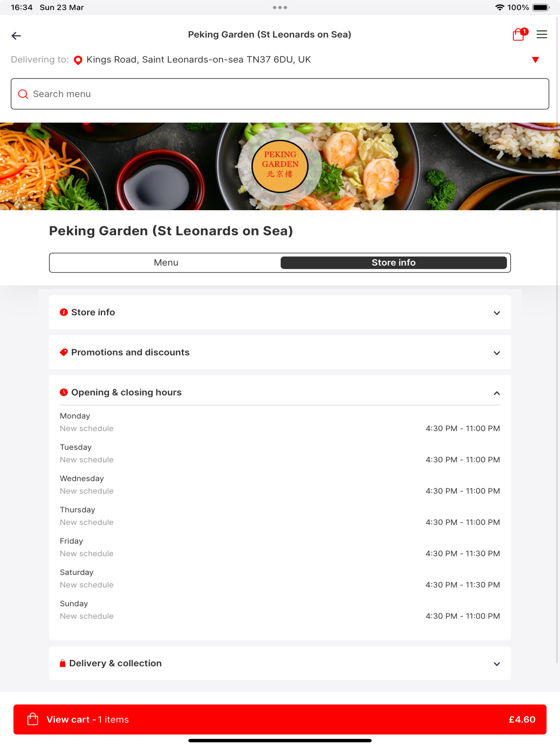The image size is (560, 747).
Task: Collapse Opening & closing hours chevron
Action: pyautogui.click(x=497, y=393)
